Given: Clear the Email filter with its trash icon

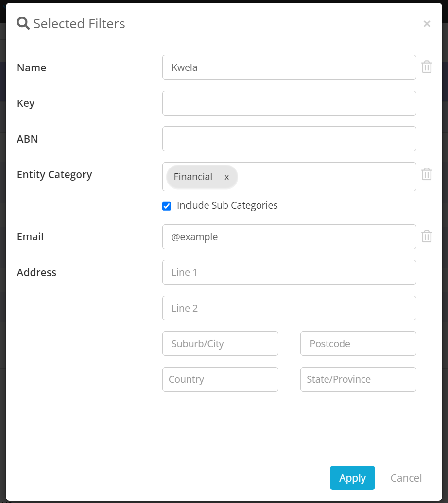Looking at the screenshot, I should pos(427,236).
